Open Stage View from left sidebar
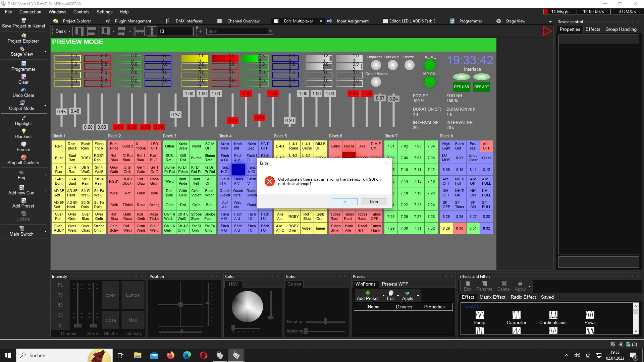The image size is (644, 362). pyautogui.click(x=22, y=51)
